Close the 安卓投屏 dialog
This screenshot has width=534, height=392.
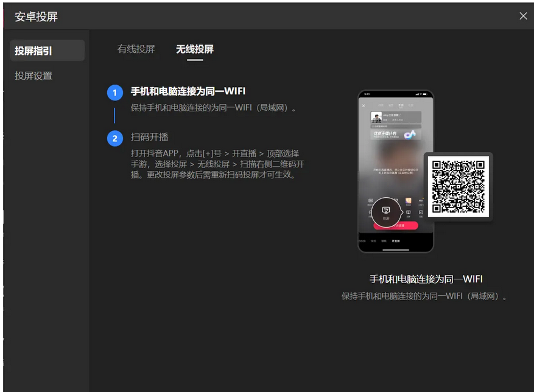pos(523,16)
